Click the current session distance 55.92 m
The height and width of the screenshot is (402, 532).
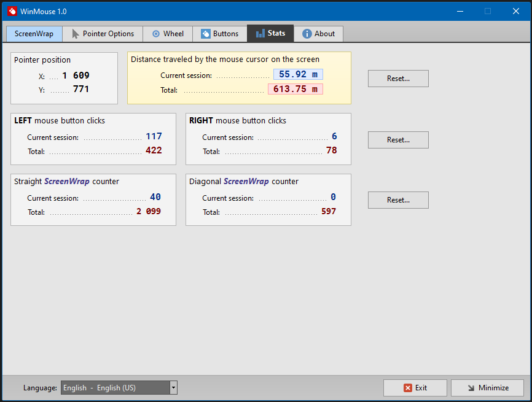tap(298, 74)
